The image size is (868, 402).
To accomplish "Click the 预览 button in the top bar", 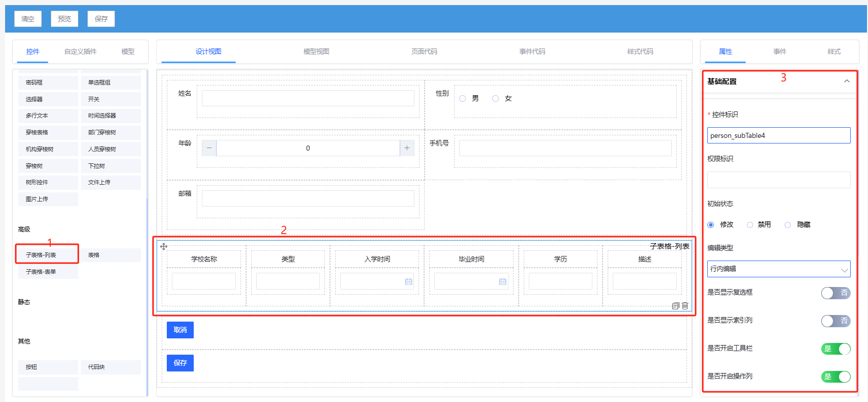I will (65, 19).
